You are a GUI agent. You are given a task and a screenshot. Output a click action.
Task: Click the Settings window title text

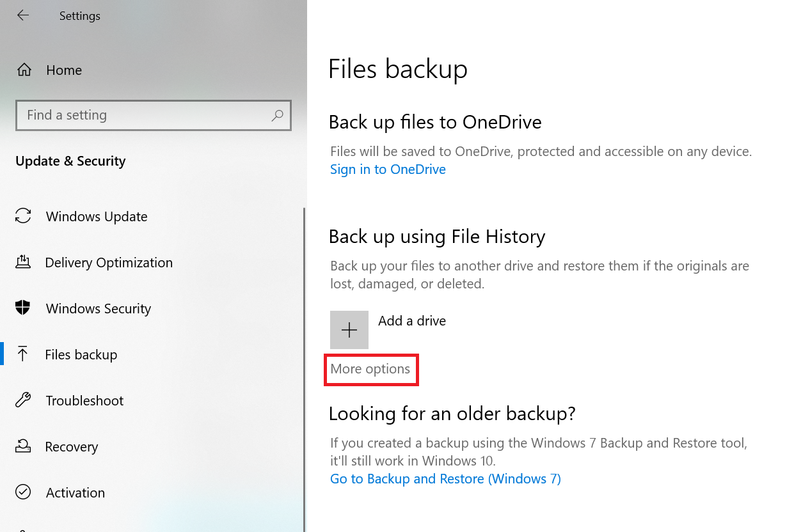[x=80, y=16]
